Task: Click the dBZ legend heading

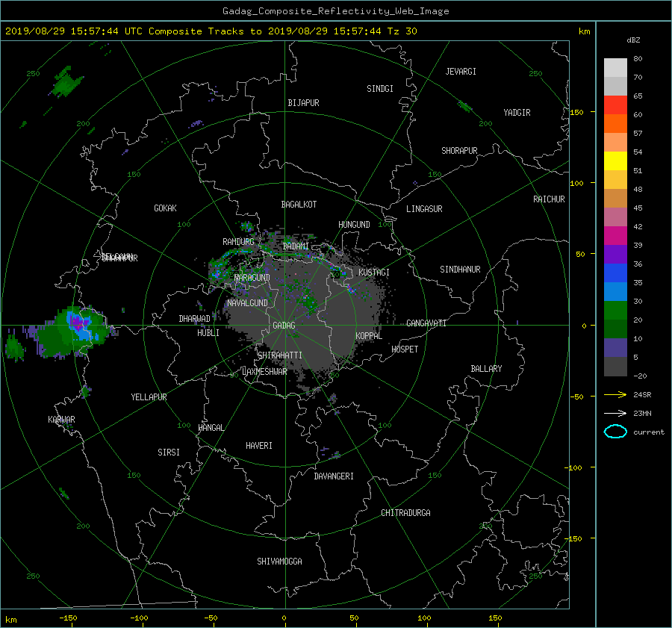Action: [x=633, y=40]
